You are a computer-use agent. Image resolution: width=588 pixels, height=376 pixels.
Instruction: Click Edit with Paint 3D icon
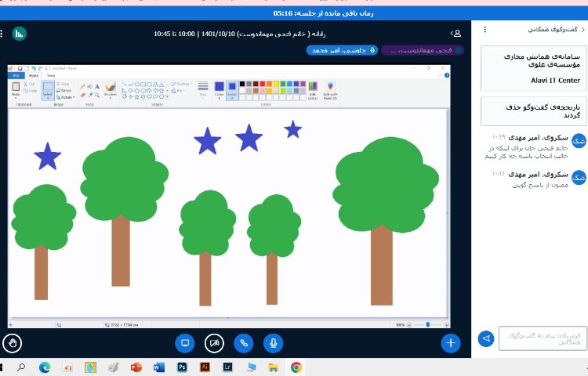(x=330, y=89)
